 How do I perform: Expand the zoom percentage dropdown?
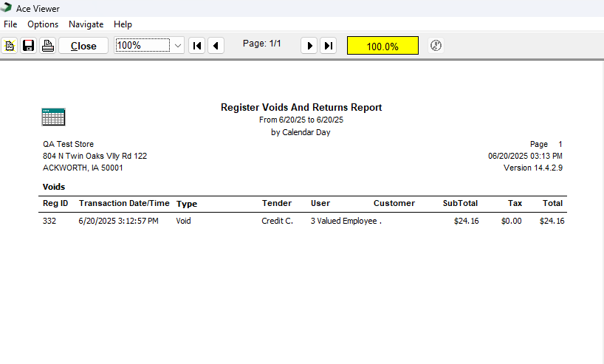(x=177, y=46)
